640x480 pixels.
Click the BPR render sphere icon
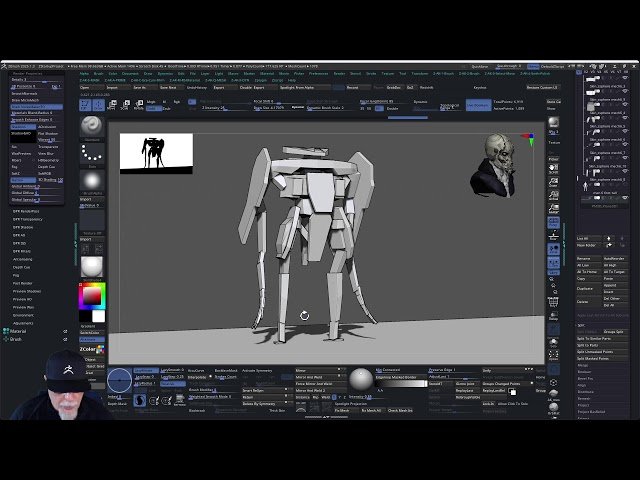[553, 122]
